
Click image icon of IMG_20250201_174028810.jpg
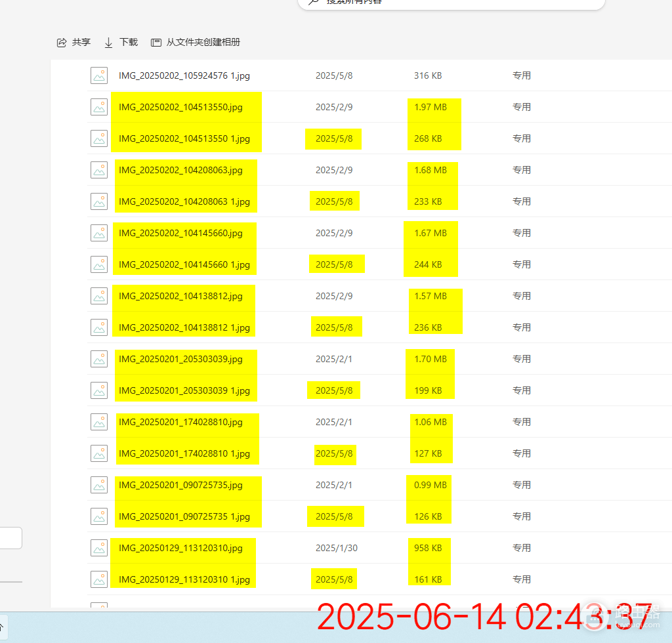pos(99,422)
